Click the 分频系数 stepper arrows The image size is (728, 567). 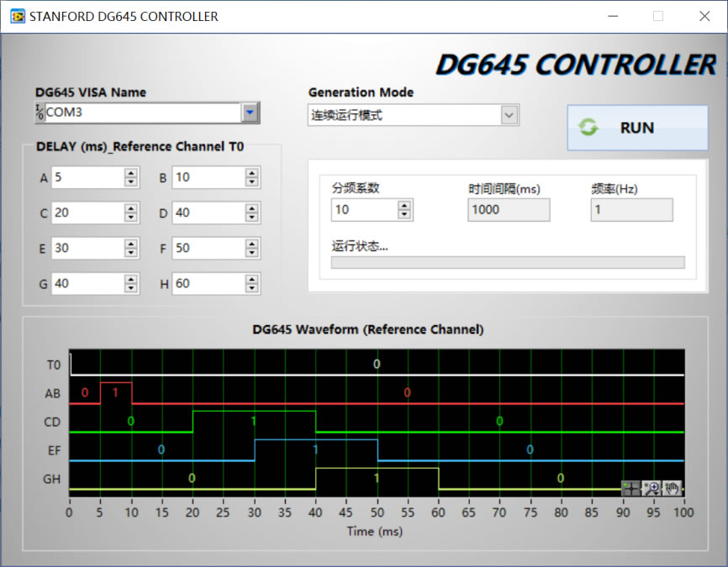pyautogui.click(x=404, y=209)
